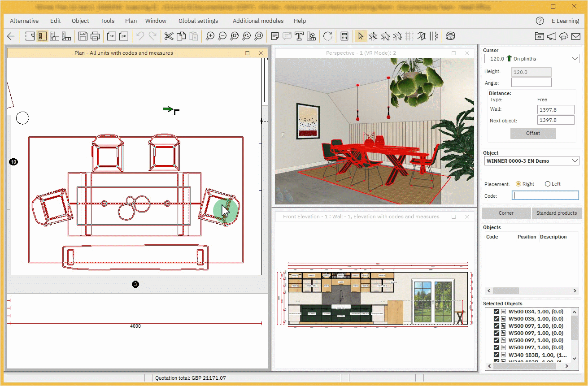The height and width of the screenshot is (386, 588).
Task: Open the Global settings menu
Action: point(198,21)
